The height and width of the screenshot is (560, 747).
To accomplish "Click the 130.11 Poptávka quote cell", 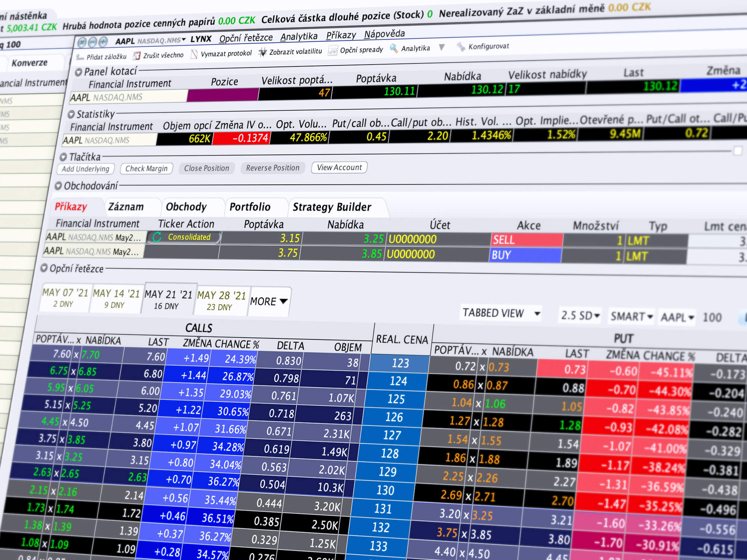I will coord(375,91).
